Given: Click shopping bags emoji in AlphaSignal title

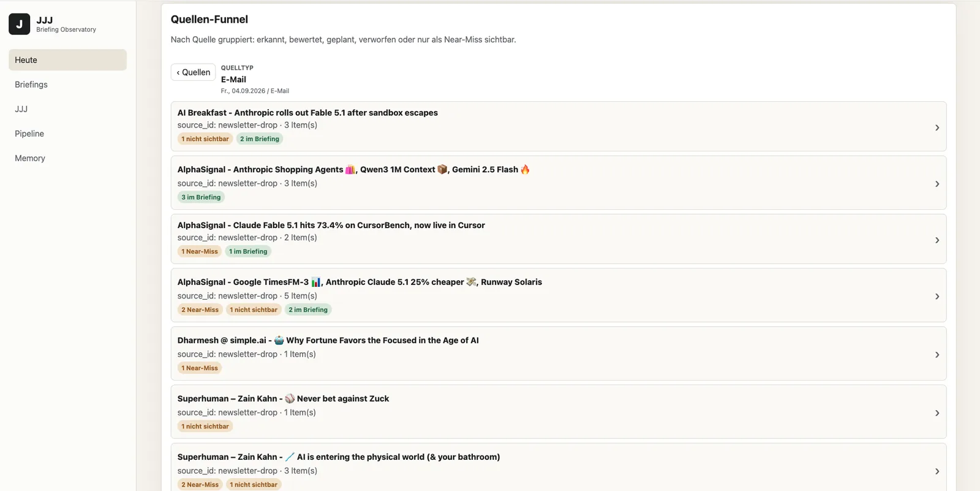Looking at the screenshot, I should coord(350,170).
